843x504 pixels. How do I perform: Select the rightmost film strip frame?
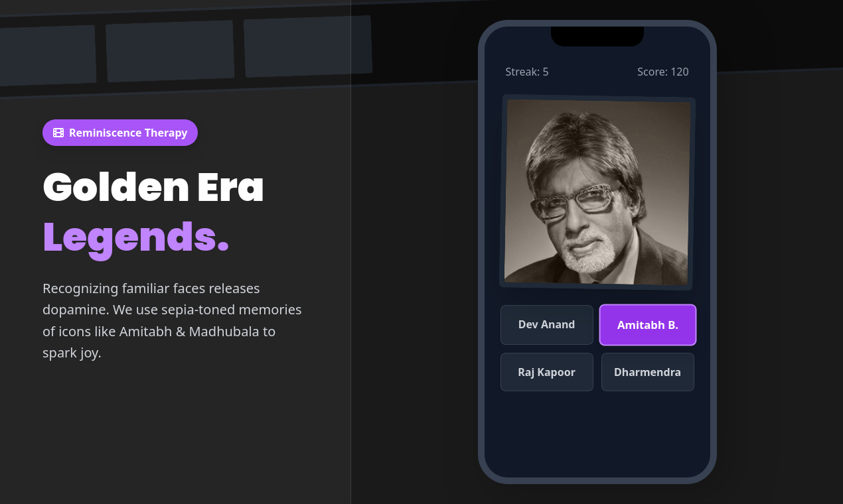[308, 46]
